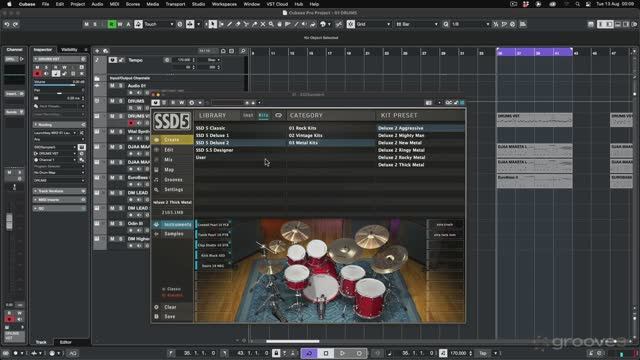
Task: Click the transport Record button
Action: [x=359, y=353]
